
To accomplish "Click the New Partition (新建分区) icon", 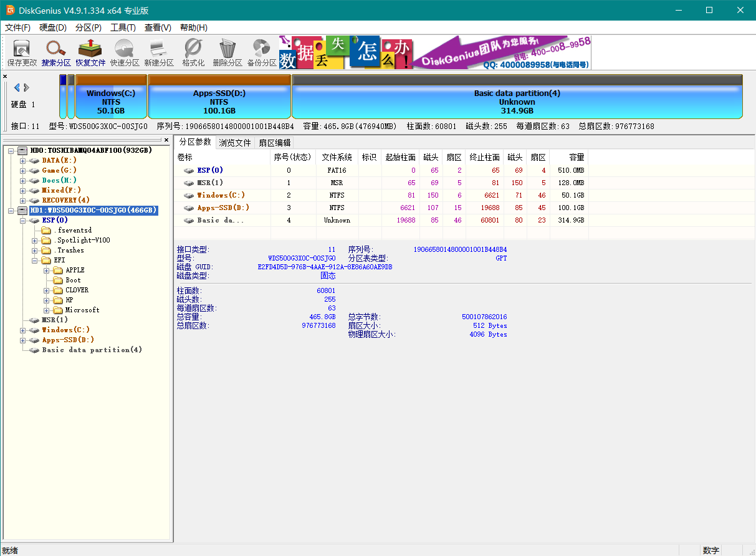I will click(159, 52).
